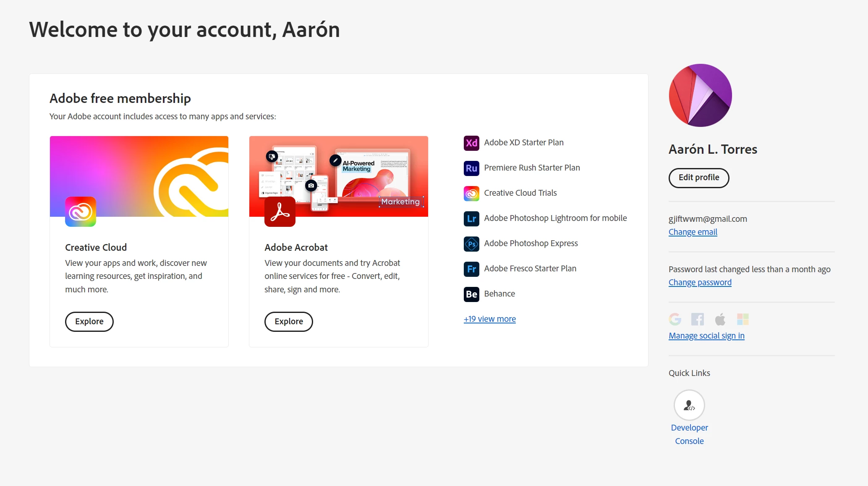Viewport: 868px width, 486px height.
Task: Click the Premiere Rush Ru icon
Action: (471, 168)
